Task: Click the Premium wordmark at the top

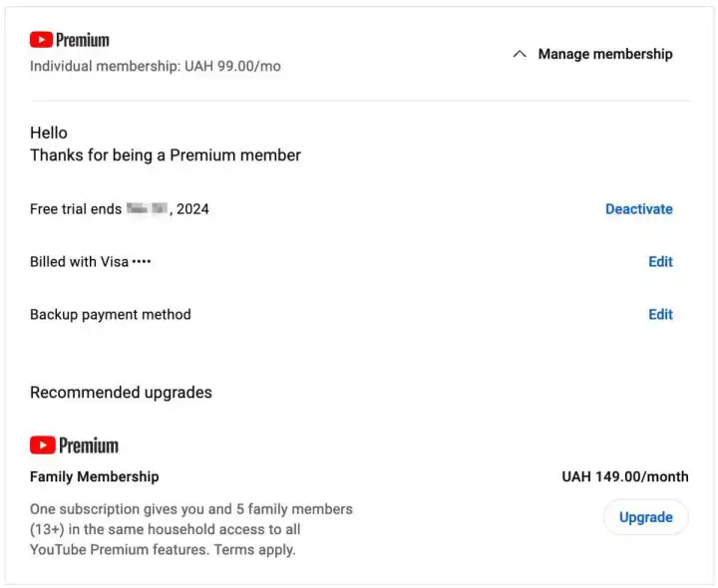Action: tap(83, 40)
